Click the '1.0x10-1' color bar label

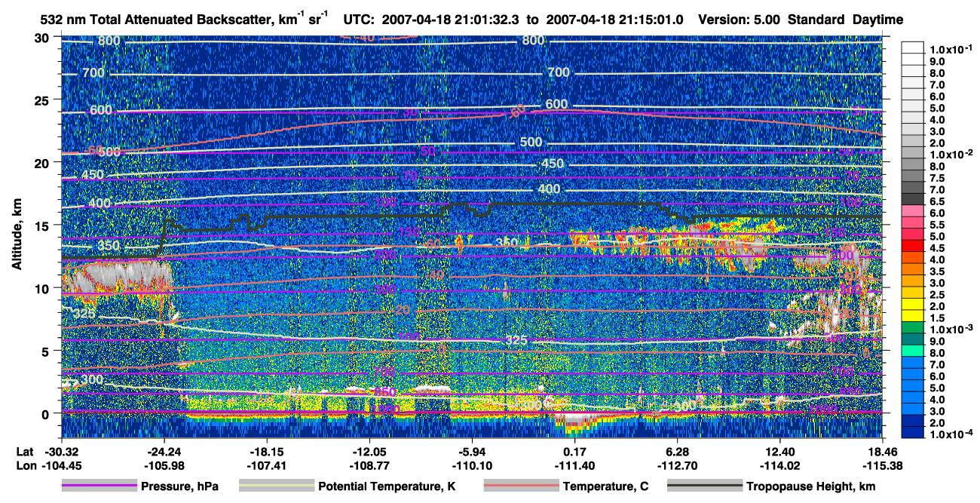click(951, 48)
